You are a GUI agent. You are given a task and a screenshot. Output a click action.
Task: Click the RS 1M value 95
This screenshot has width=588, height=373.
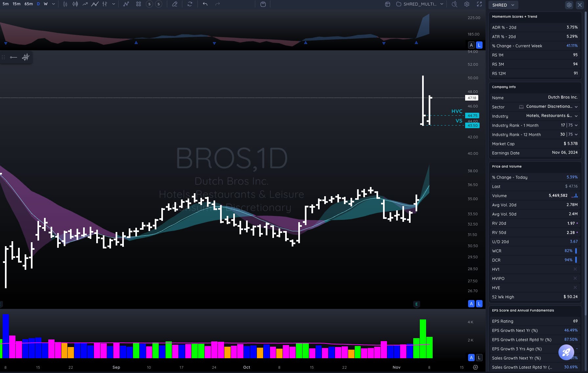pos(575,55)
